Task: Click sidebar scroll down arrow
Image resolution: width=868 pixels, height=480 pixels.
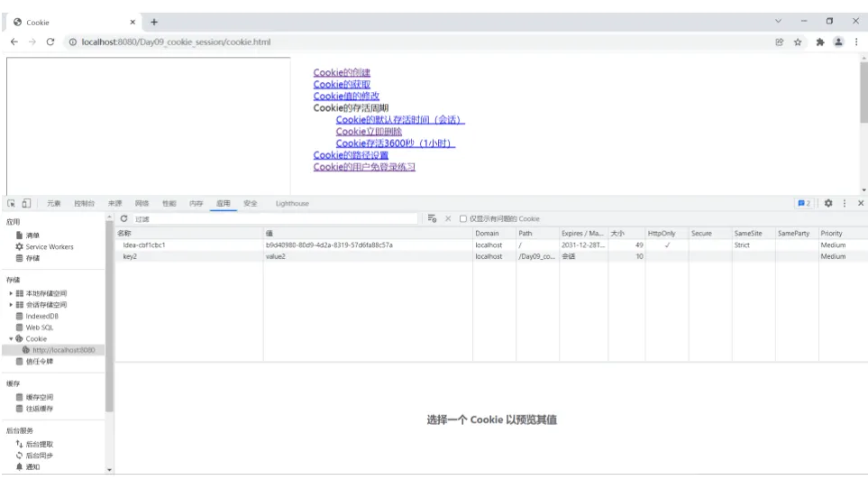Action: click(109, 469)
